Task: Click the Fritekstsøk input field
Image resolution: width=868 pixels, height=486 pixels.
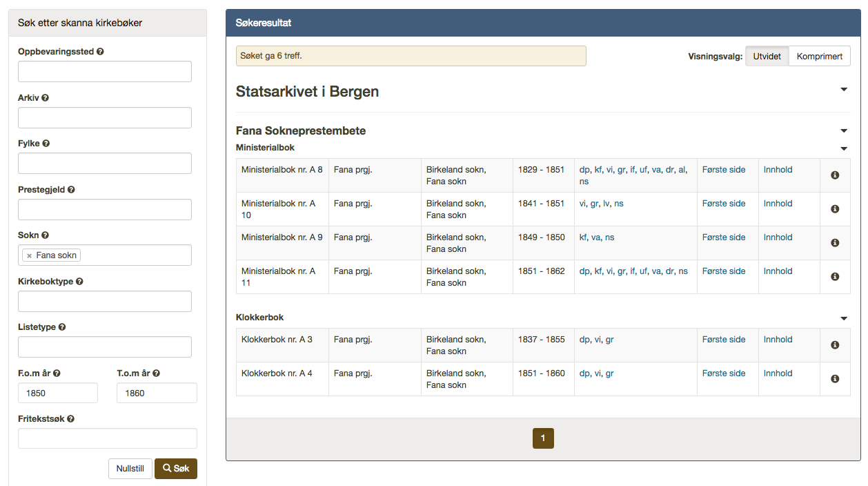Action: point(108,438)
